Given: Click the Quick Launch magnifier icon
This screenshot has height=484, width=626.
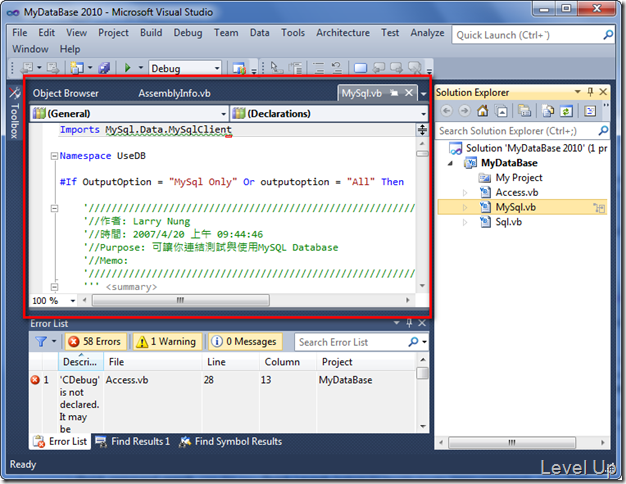Looking at the screenshot, I should 608,35.
